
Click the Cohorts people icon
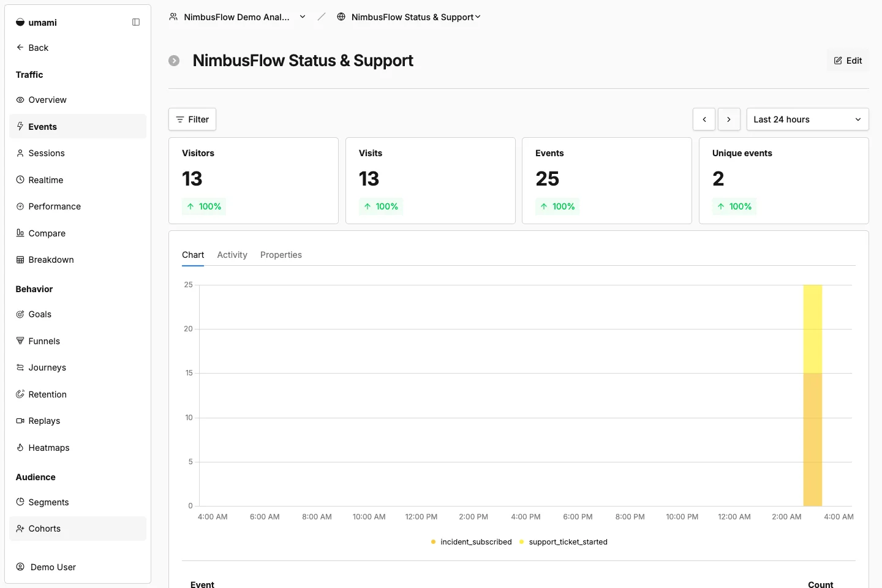20,529
